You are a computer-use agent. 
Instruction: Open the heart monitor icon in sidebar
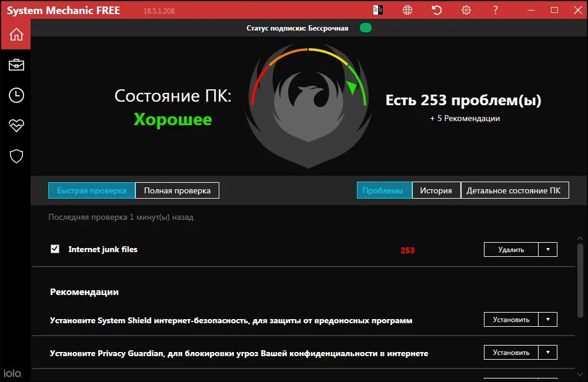[16, 126]
